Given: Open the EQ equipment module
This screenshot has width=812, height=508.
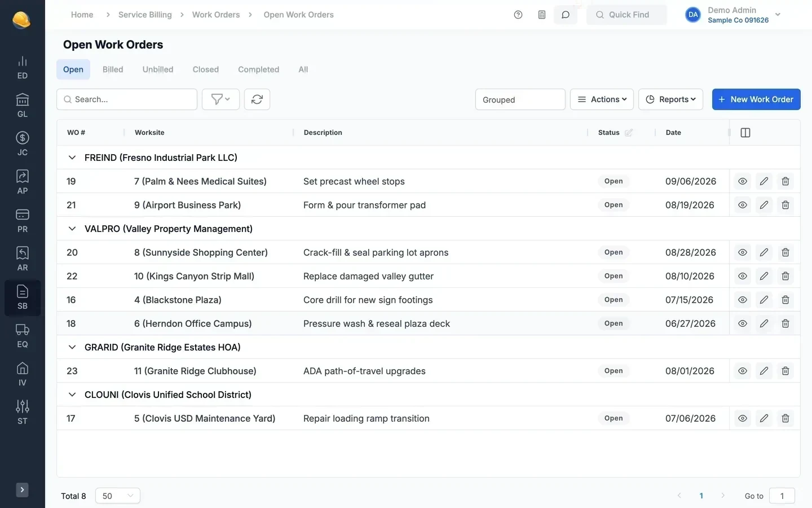Looking at the screenshot, I should pos(22,336).
